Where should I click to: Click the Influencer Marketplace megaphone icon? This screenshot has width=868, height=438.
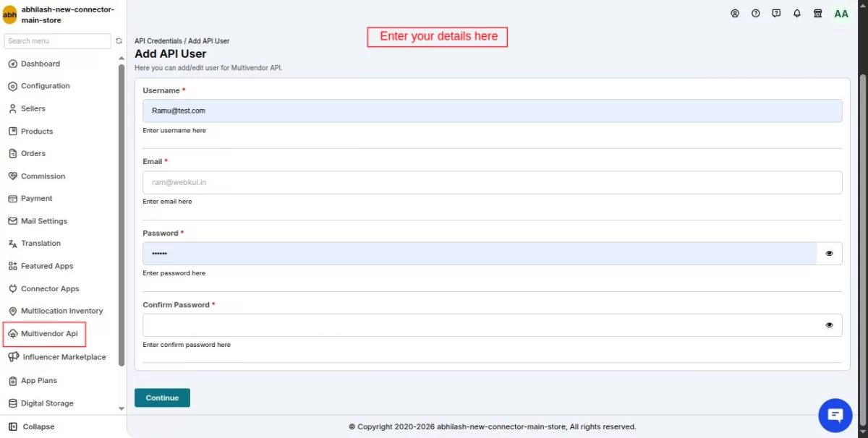(13, 357)
